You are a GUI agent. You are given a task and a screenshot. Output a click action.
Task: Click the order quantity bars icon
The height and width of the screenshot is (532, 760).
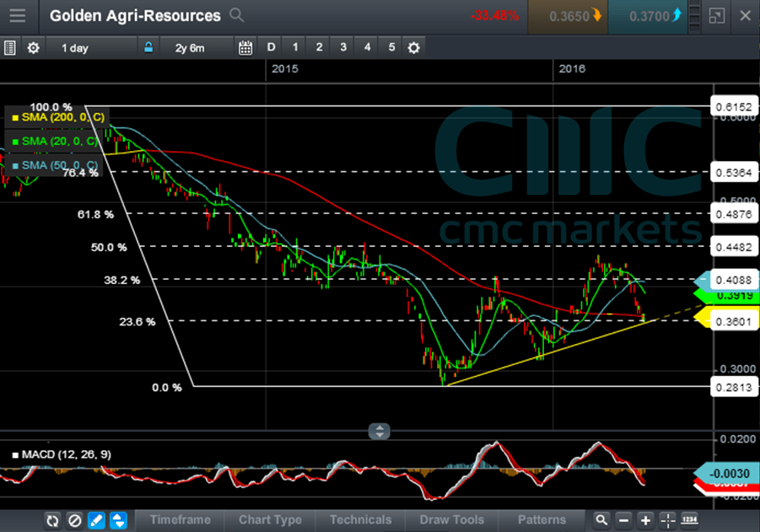[x=694, y=17]
